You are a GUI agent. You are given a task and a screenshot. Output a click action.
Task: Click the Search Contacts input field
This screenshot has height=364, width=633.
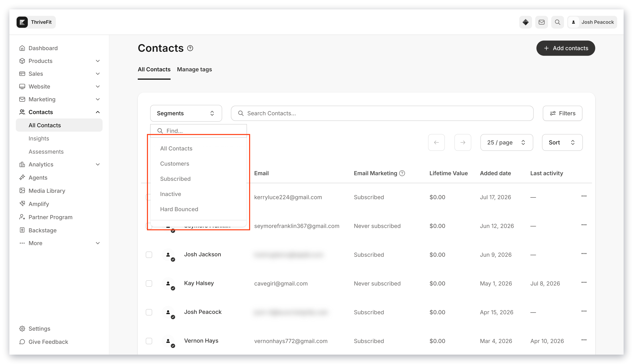(x=382, y=113)
